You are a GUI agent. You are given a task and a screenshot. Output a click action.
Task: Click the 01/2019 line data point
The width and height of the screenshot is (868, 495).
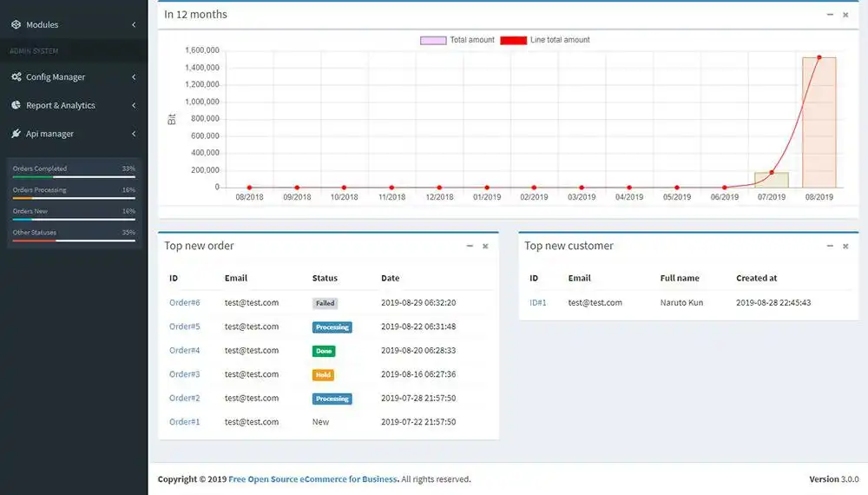click(487, 188)
